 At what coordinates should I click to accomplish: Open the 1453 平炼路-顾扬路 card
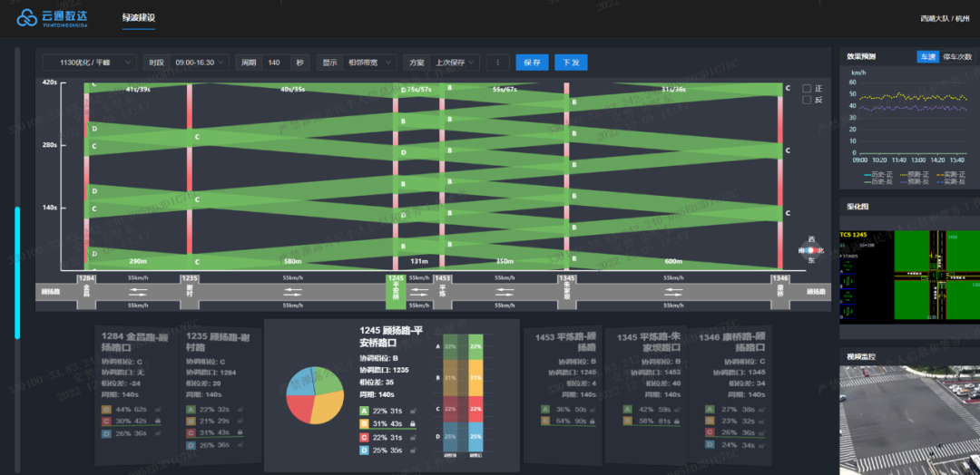(563, 394)
